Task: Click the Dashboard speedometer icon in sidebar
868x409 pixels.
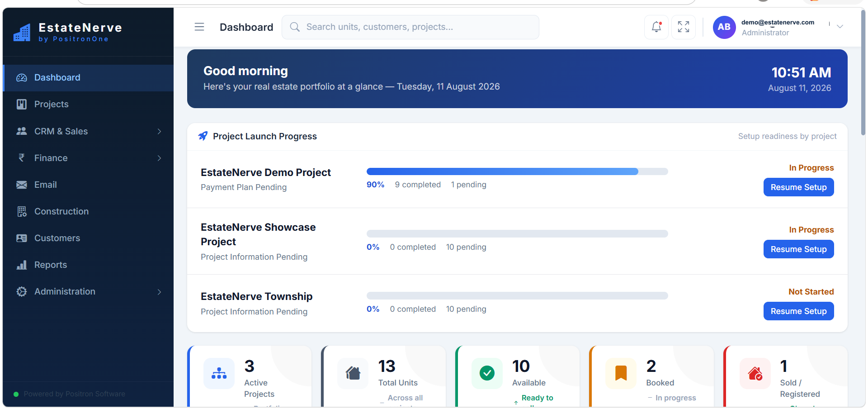Action: click(x=22, y=78)
